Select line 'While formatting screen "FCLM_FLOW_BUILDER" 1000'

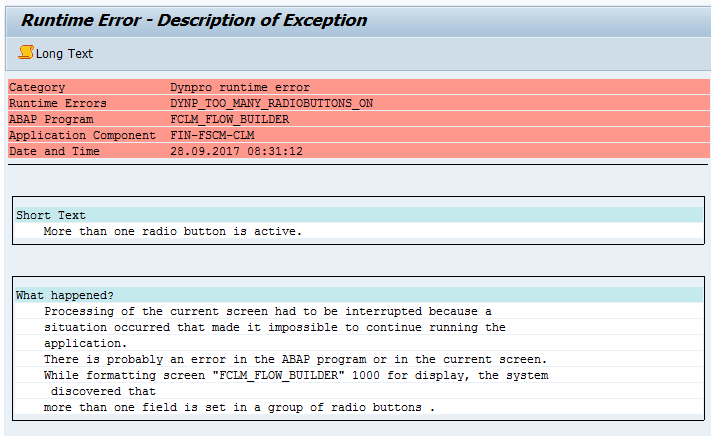pos(296,375)
